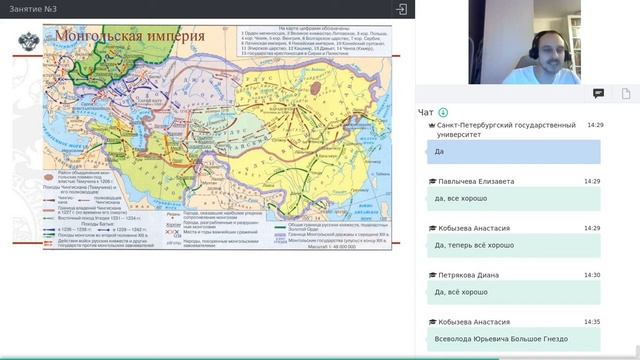The width and height of the screenshot is (640, 360).
Task: Select the sender name Санкт-Петербургский государственный университет
Action: point(506,129)
